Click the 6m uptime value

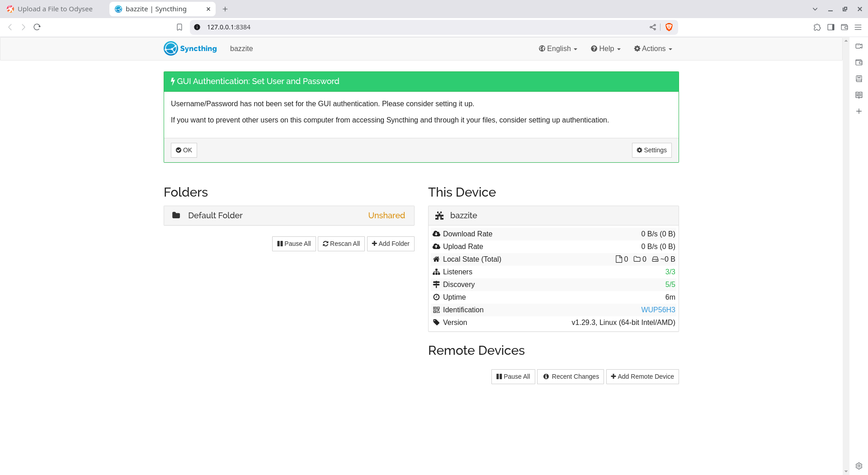point(670,297)
